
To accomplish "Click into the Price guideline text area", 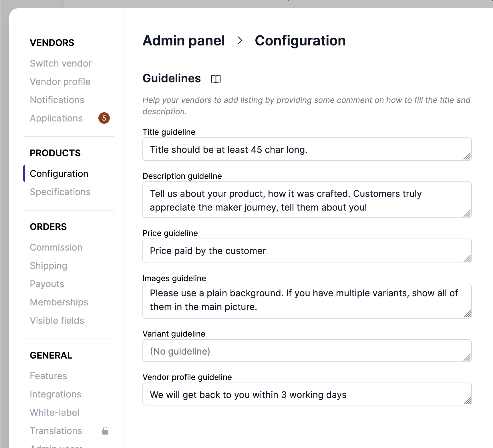I will [303, 251].
